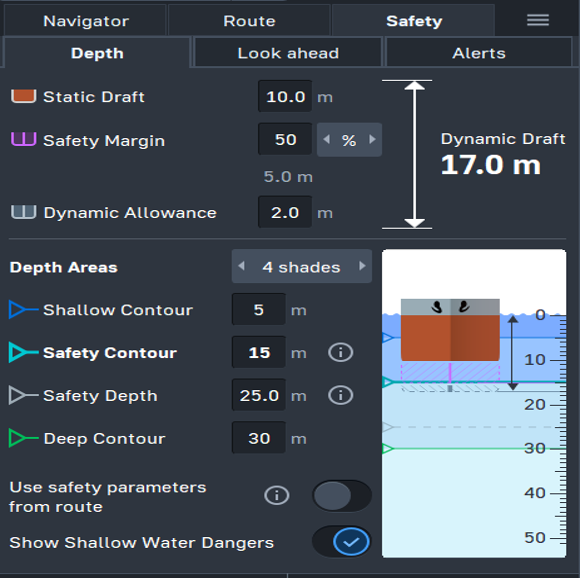
Task: Select previous Depth Areas shades option
Action: click(x=241, y=266)
